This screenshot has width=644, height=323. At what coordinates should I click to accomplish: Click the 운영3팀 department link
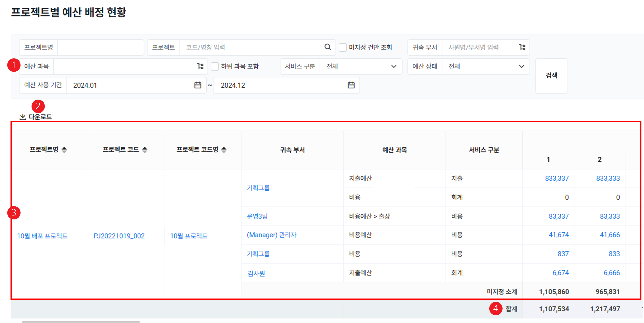tap(257, 216)
